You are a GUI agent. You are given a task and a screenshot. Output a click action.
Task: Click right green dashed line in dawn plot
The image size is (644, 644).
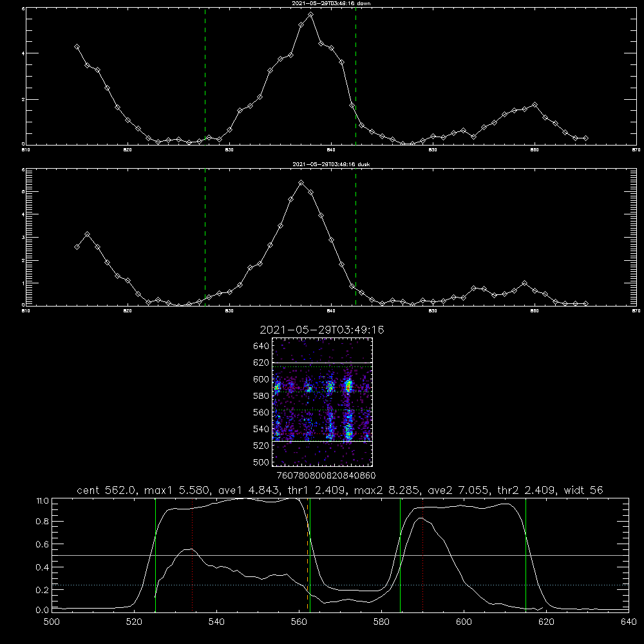point(355,77)
